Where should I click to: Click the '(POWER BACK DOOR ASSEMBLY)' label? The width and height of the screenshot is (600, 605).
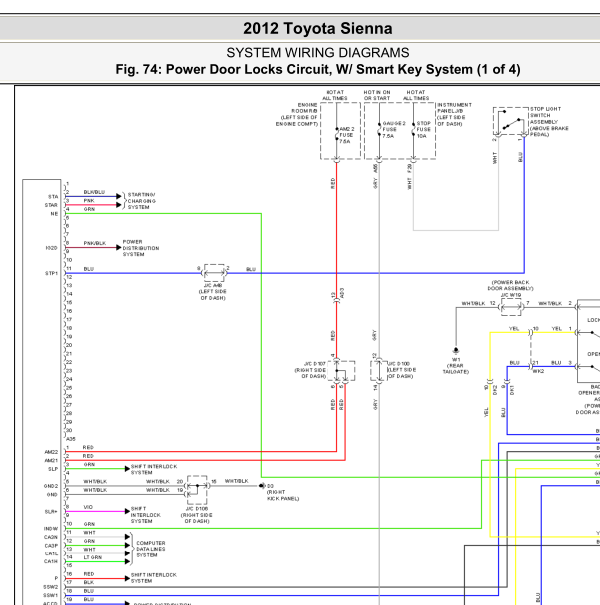510,286
